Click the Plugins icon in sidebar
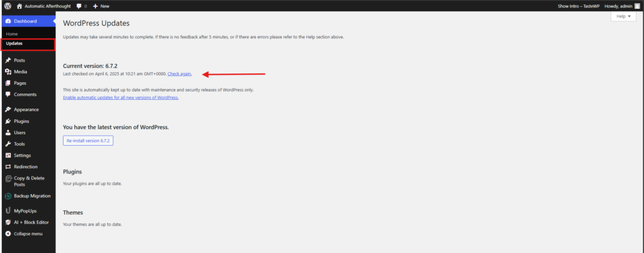Viewport: 644px width, 253px height. tap(8, 121)
